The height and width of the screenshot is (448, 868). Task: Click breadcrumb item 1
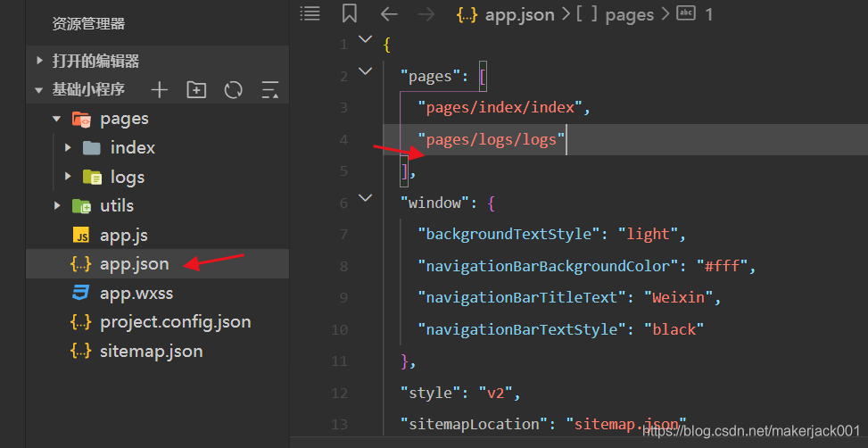pos(708,15)
